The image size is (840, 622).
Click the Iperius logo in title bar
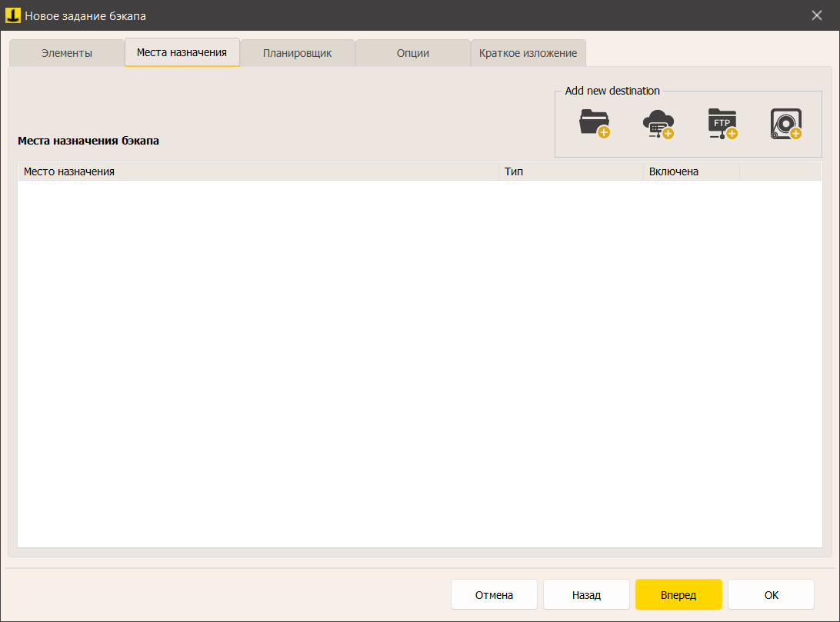[x=13, y=15]
